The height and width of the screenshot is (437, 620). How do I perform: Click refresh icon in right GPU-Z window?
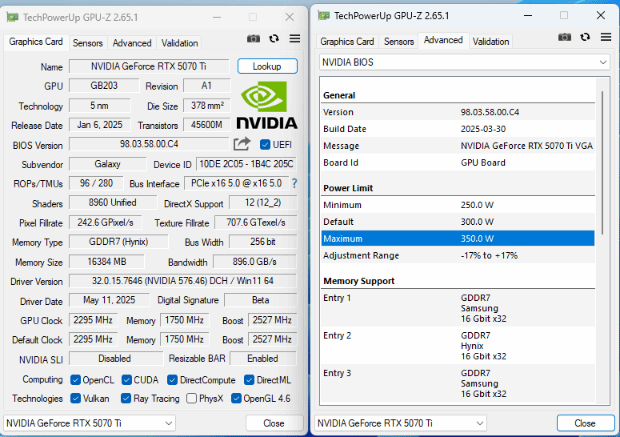pyautogui.click(x=585, y=37)
